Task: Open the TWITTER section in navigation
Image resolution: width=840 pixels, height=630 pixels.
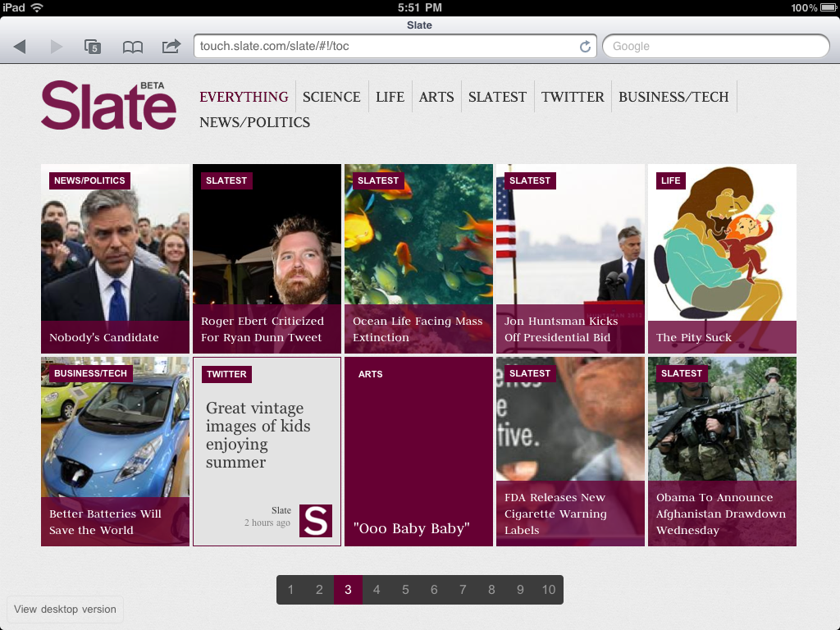Action: [x=572, y=97]
